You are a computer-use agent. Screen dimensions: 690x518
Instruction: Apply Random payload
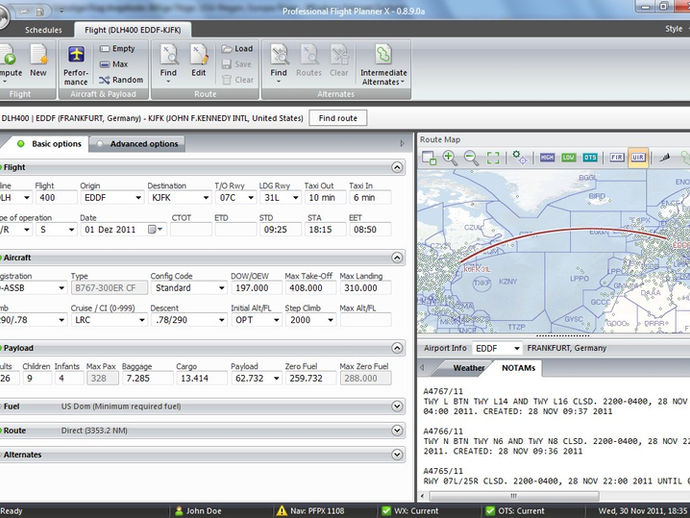click(121, 80)
